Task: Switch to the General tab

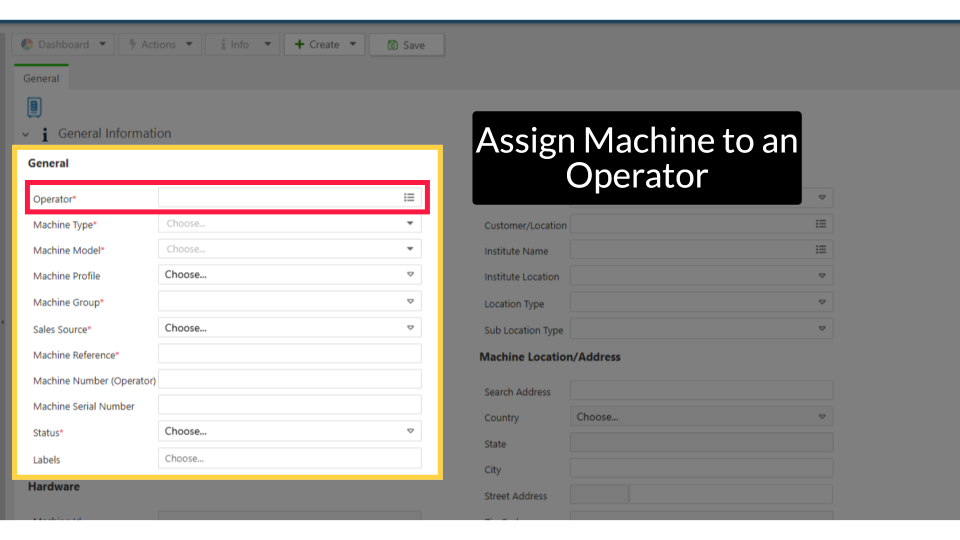Action: tap(41, 78)
